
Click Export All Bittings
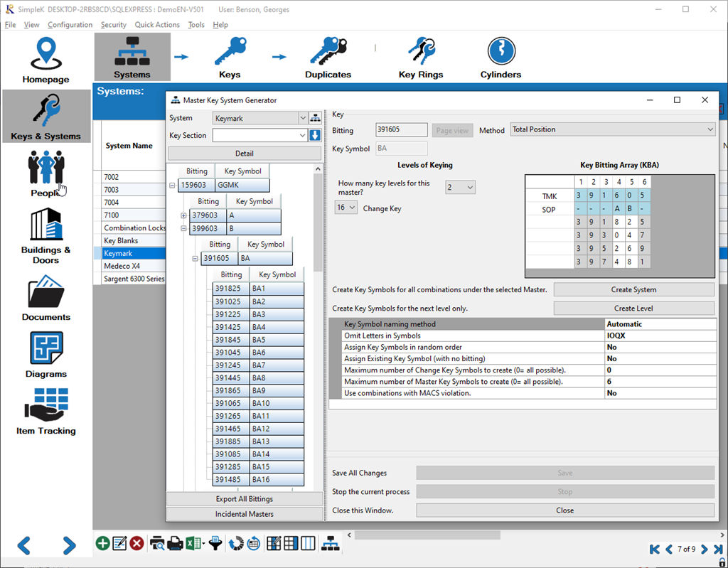245,498
